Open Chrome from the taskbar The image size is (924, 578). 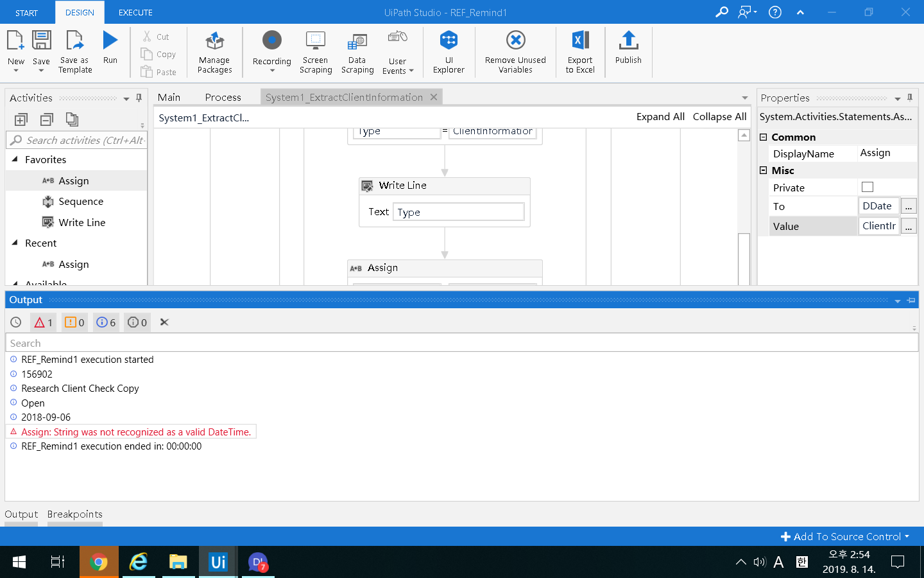point(99,562)
